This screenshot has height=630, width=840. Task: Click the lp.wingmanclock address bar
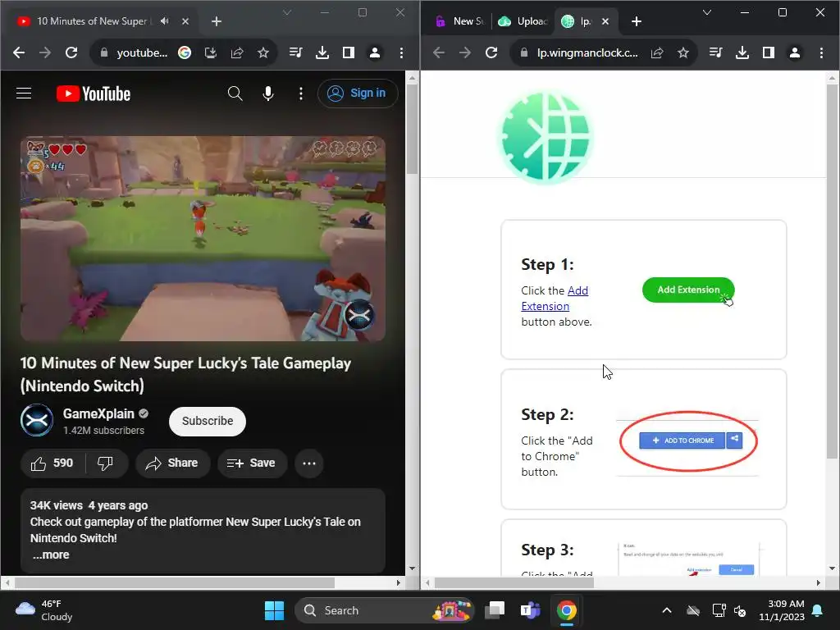[587, 52]
